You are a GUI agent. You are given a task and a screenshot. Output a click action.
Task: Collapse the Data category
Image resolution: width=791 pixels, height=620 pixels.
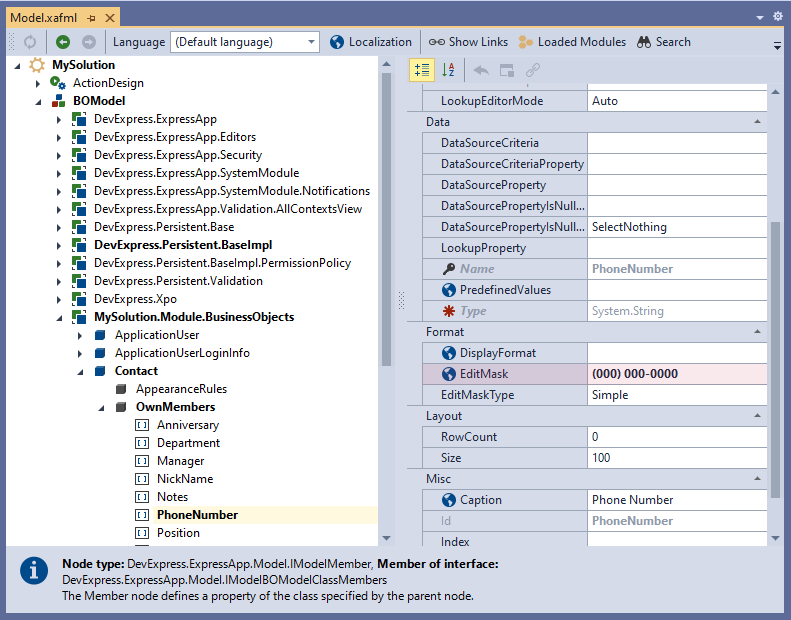757,122
